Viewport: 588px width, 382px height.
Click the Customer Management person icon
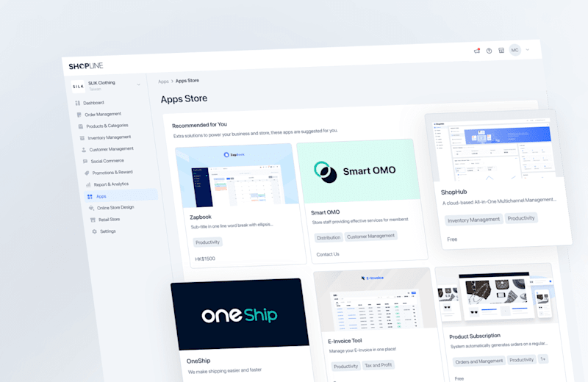[x=84, y=150]
